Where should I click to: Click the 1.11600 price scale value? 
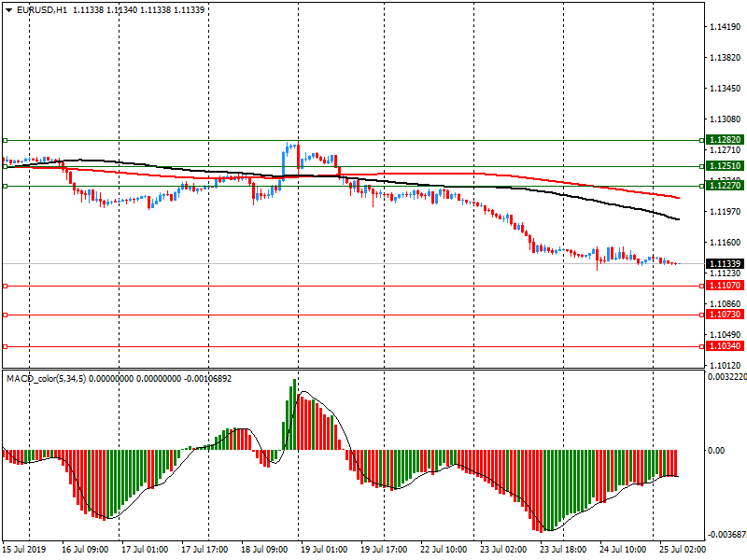click(x=726, y=243)
